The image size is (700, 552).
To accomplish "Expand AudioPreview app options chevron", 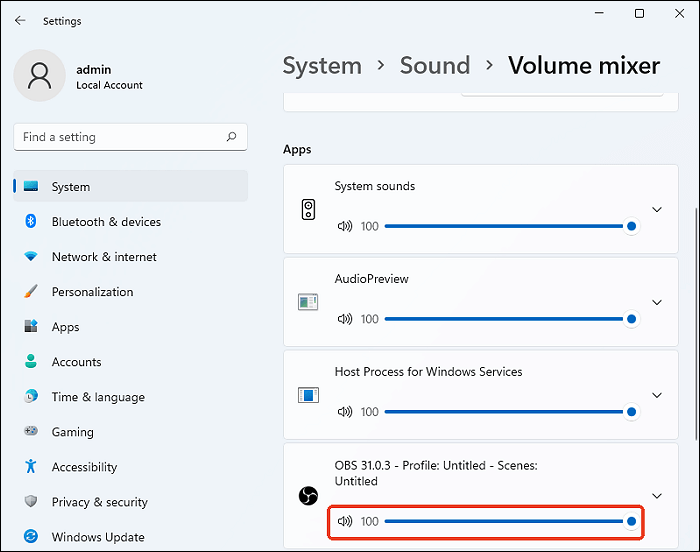I will point(657,302).
